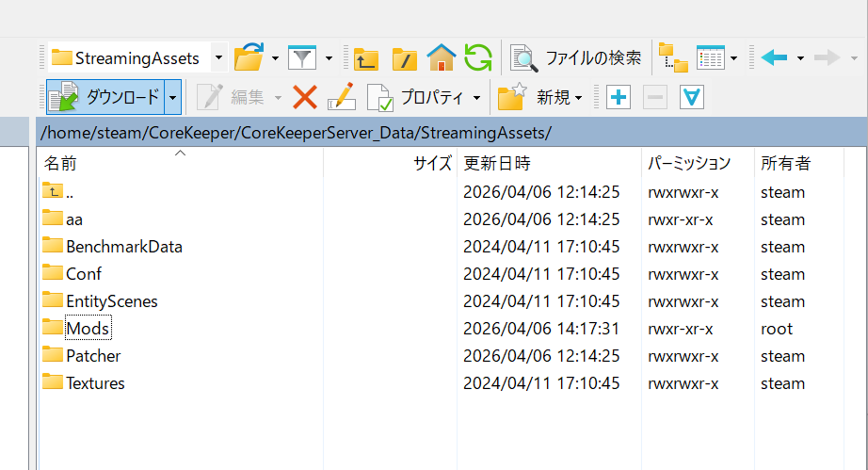The height and width of the screenshot is (470, 868).
Task: Expand the プロパティ dropdown arrow
Action: click(x=477, y=97)
